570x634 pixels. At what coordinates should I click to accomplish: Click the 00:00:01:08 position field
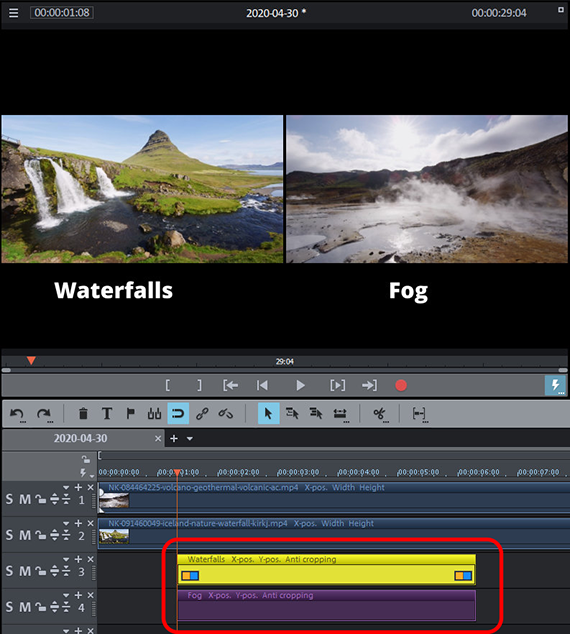tap(62, 13)
